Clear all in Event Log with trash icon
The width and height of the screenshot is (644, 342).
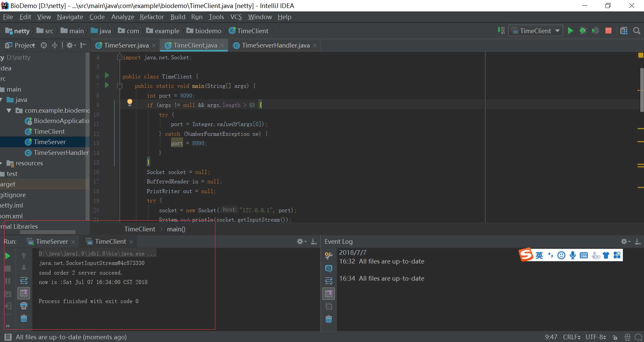coord(329,319)
